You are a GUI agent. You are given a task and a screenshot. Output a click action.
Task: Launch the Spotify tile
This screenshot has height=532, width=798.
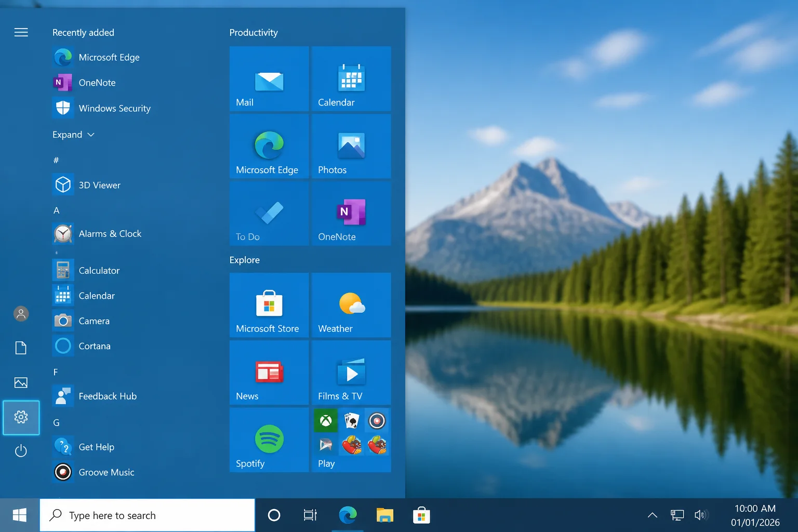pyautogui.click(x=269, y=440)
